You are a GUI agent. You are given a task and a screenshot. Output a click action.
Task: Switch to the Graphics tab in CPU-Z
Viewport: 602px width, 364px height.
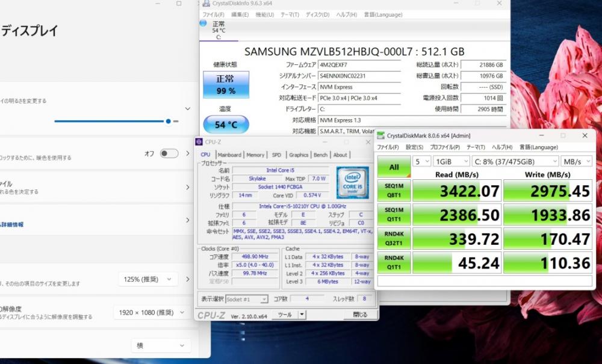tap(299, 155)
